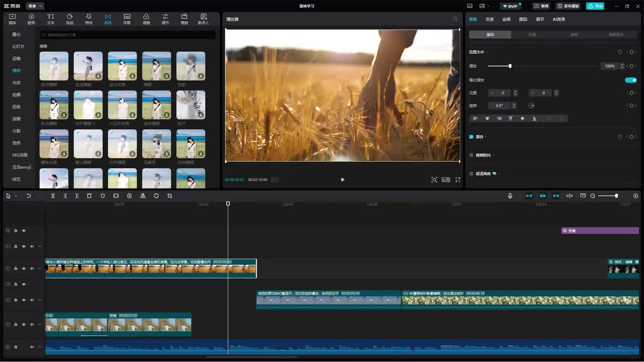
Task: Uncheck the 混合 (blend) checkbox
Action: coord(471,137)
